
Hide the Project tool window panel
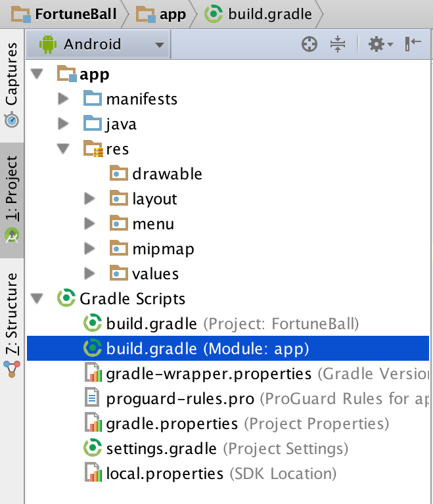pyautogui.click(x=413, y=44)
